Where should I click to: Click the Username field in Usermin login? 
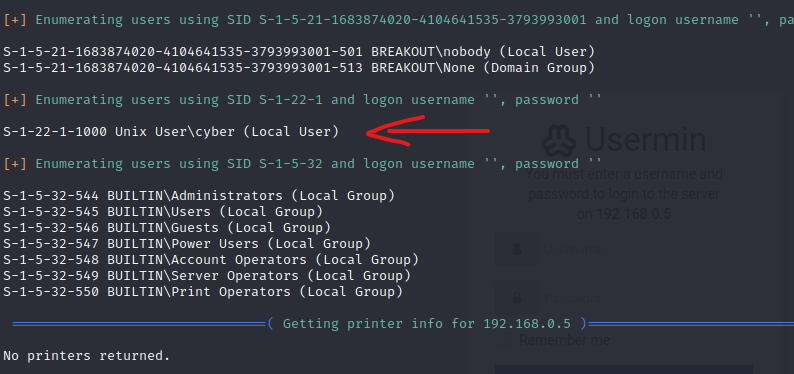(646, 250)
